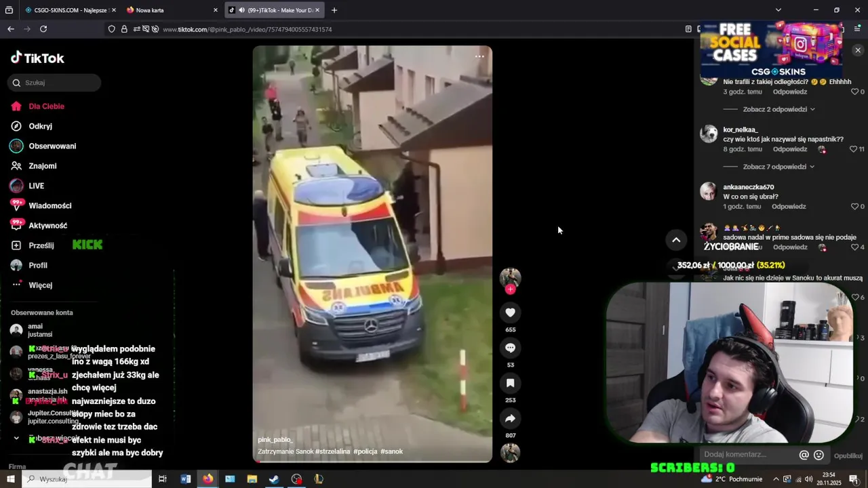Open emoji picker in comment box

819,455
